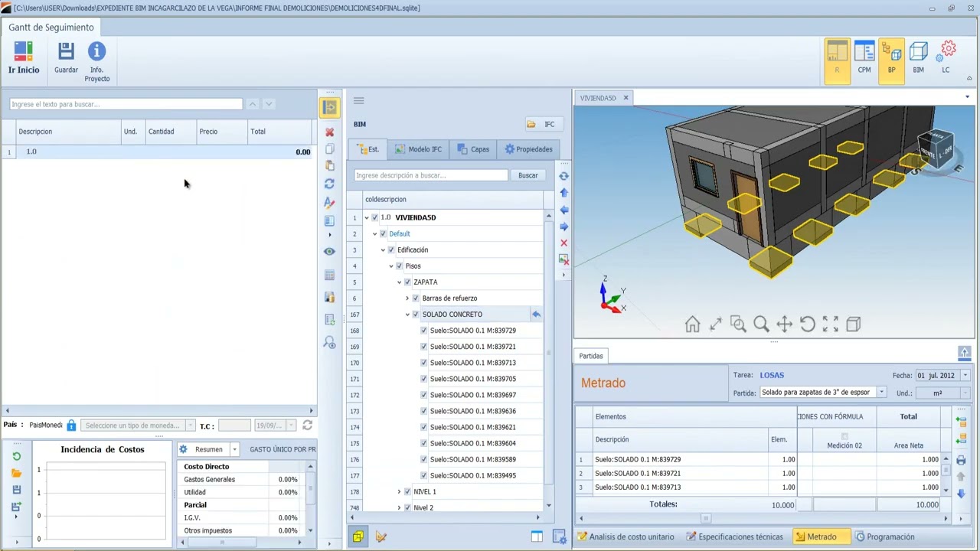980x551 pixels.
Task: Click the view cube in 3D viewer
Action: [x=936, y=148]
